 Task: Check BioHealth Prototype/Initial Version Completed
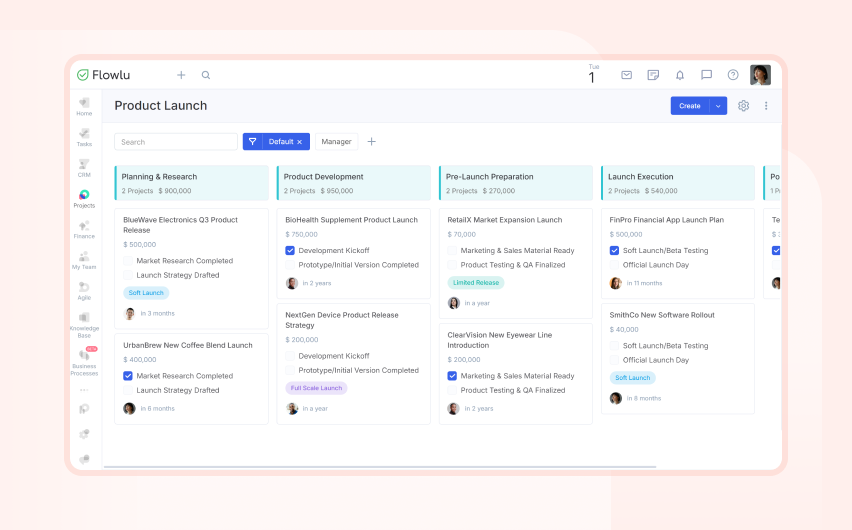click(290, 265)
